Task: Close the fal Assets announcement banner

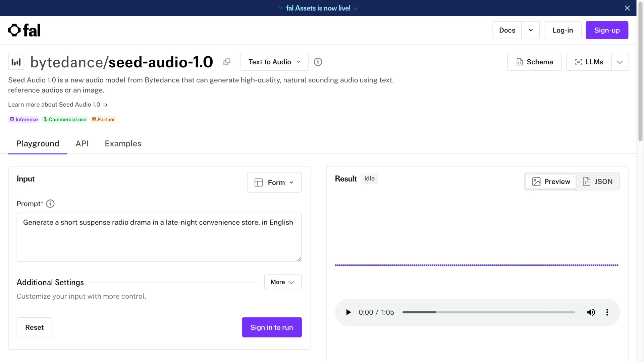Action: pyautogui.click(x=627, y=8)
